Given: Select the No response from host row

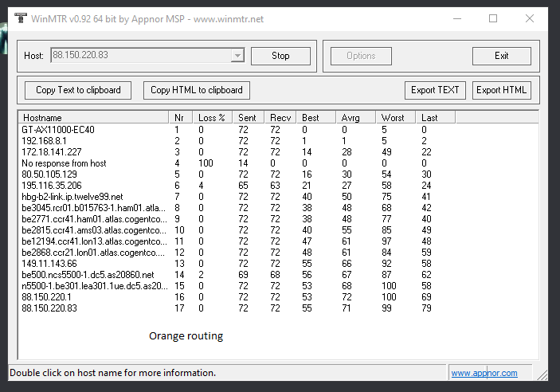Looking at the screenshot, I should [65, 163].
